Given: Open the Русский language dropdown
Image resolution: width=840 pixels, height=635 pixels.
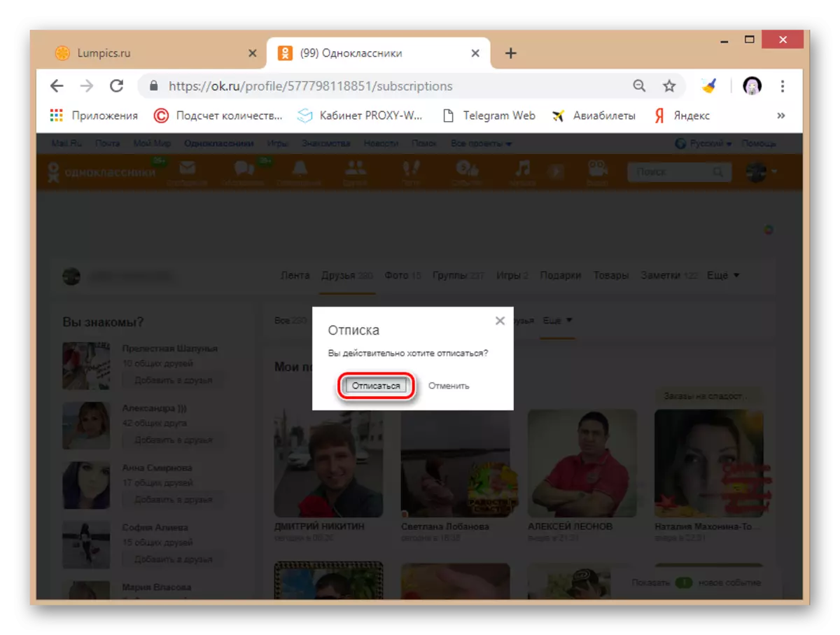Looking at the screenshot, I should pyautogui.click(x=703, y=143).
